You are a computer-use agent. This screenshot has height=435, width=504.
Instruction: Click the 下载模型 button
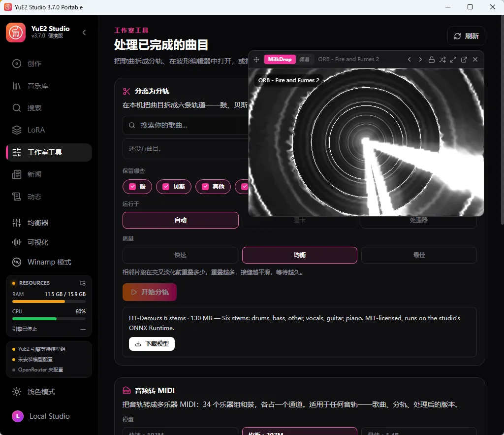tap(152, 344)
